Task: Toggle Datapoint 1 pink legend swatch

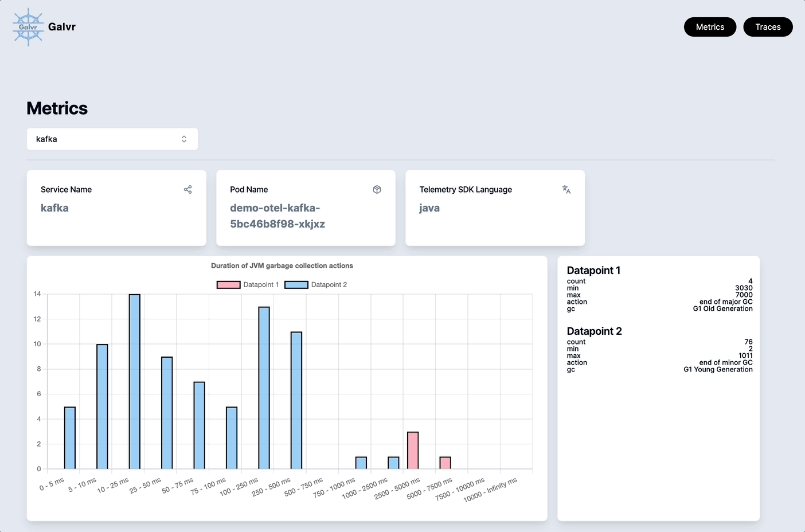Action: click(228, 285)
